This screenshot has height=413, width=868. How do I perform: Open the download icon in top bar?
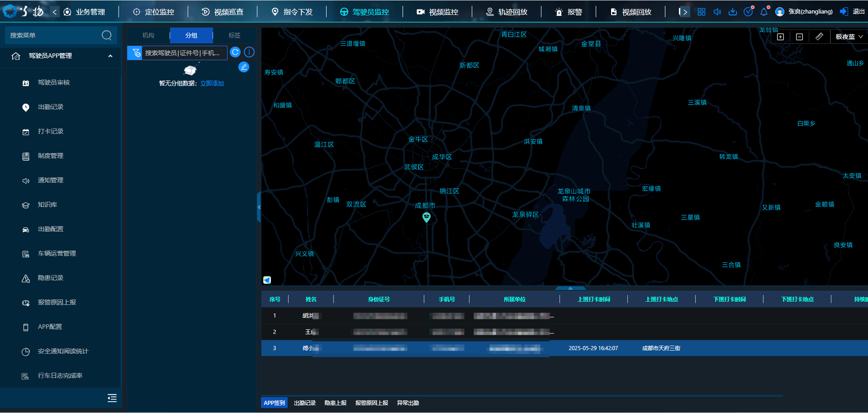(x=733, y=12)
